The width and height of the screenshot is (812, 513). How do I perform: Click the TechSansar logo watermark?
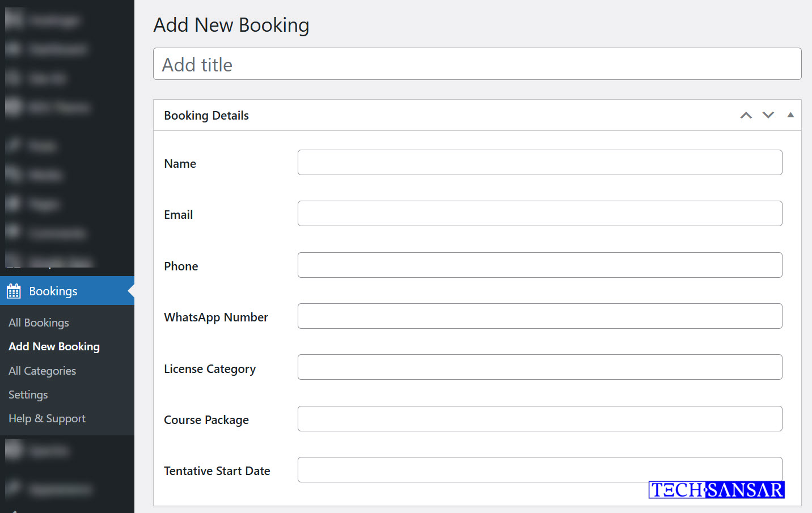click(716, 490)
